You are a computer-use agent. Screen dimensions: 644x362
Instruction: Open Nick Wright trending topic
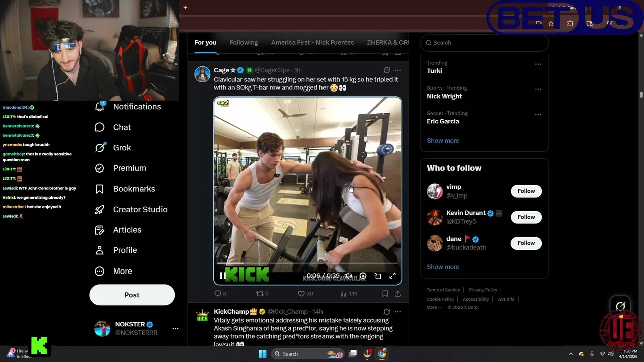[x=444, y=96]
